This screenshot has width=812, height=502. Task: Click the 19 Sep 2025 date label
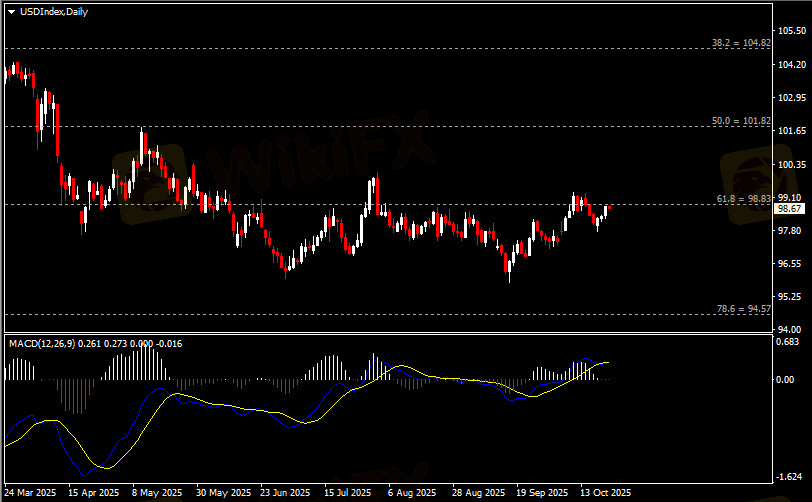tap(542, 493)
